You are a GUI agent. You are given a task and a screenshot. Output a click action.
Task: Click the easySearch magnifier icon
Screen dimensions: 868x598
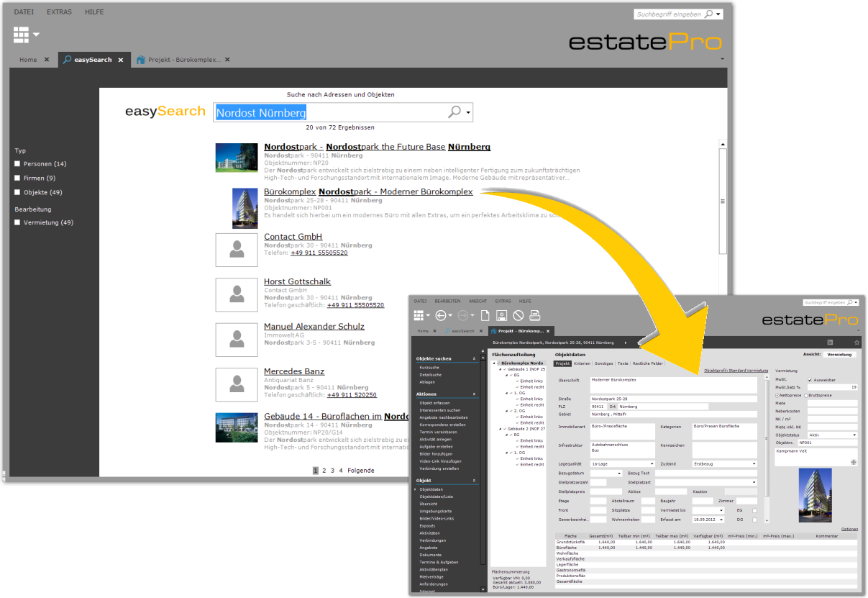(x=455, y=112)
